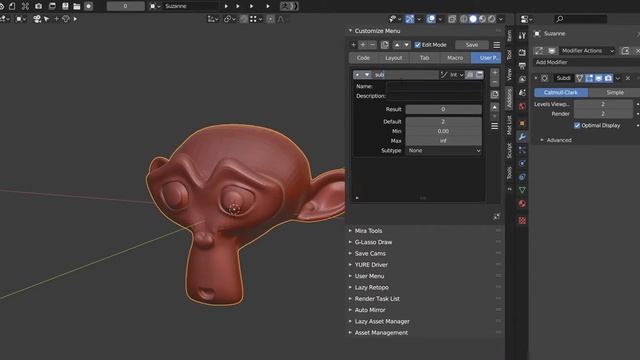Open the Material properties tab icon
Screen dimensions: 640x360
pyautogui.click(x=522, y=204)
